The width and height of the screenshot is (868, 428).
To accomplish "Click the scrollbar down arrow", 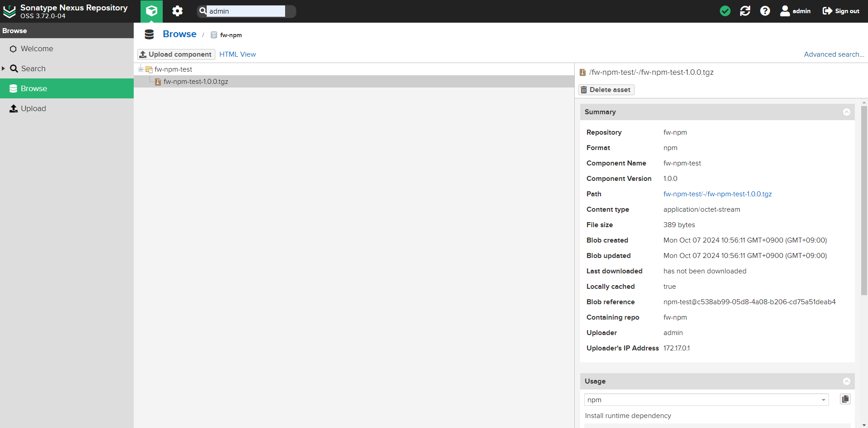I will 864,425.
